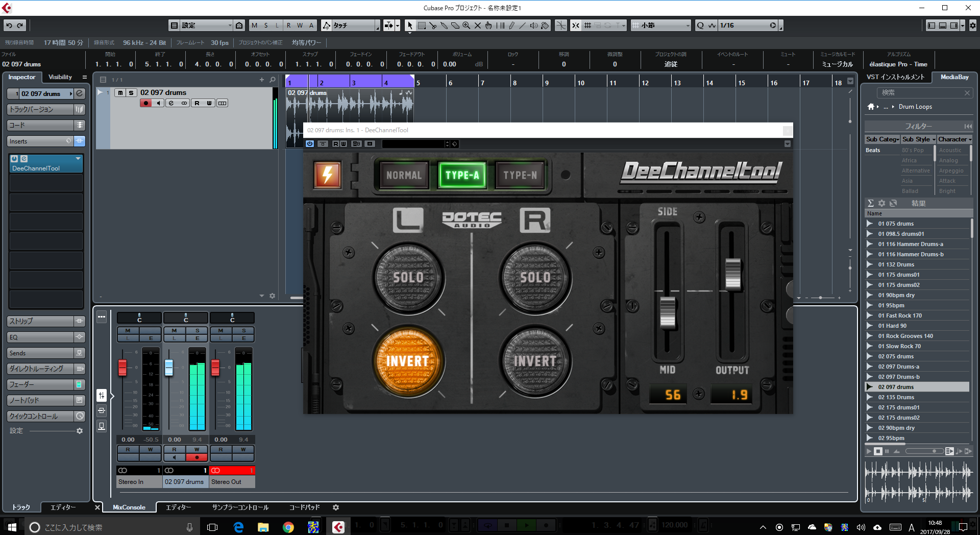
Task: Solo the 02 097 drums track
Action: (131, 92)
